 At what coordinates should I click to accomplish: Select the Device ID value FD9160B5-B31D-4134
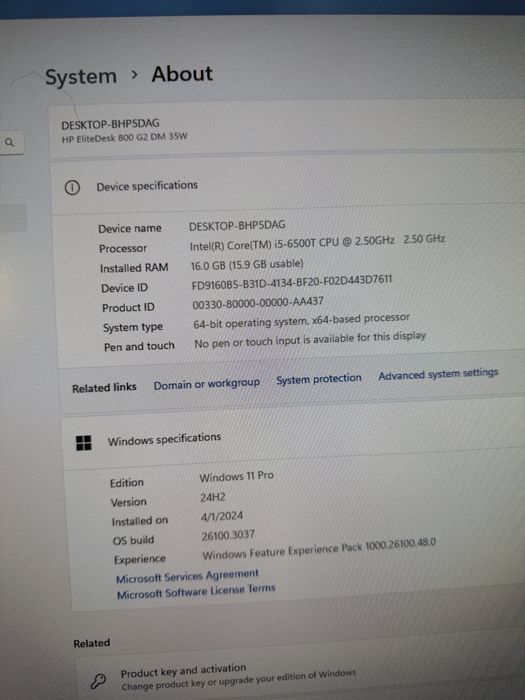pos(292,282)
